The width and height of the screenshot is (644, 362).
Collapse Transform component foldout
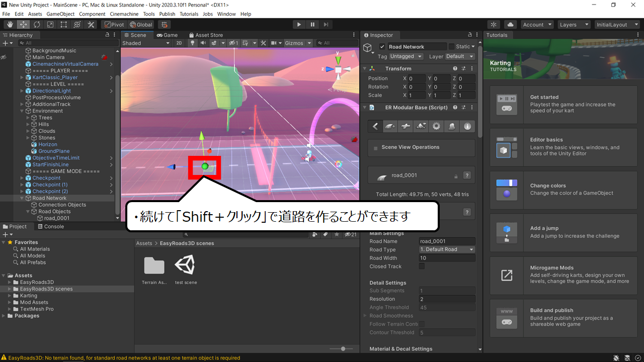365,68
